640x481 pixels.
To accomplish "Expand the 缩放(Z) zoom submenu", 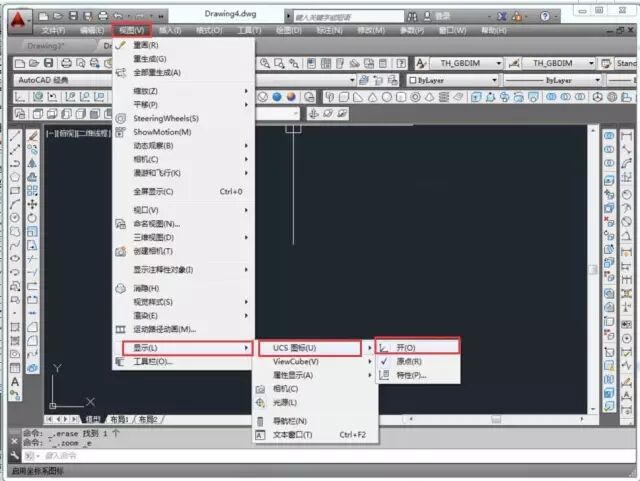I will tap(183, 91).
